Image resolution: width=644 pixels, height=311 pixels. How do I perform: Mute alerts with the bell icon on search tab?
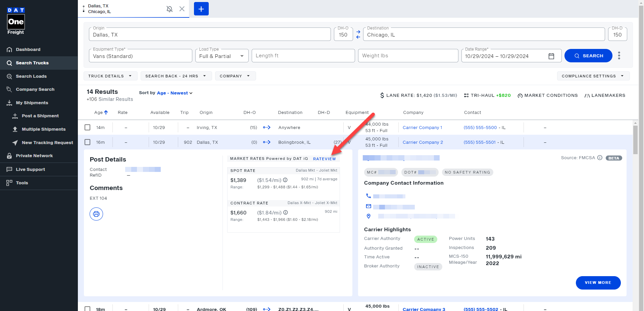click(x=169, y=9)
